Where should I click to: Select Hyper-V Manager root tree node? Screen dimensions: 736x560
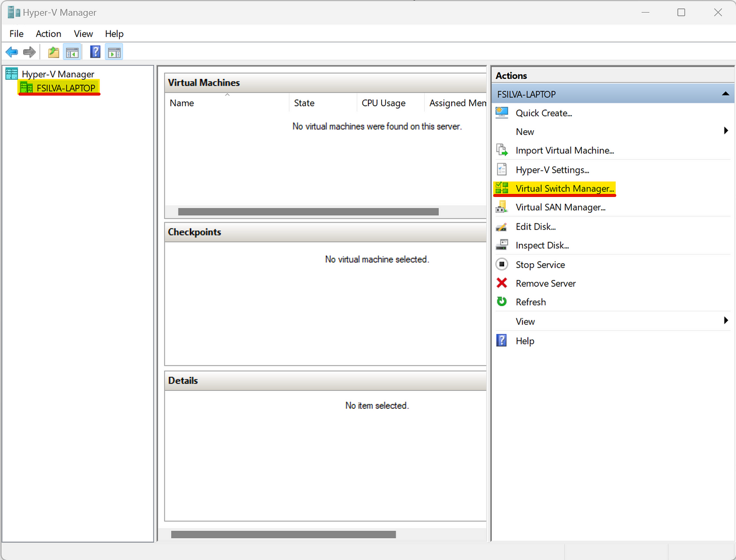[58, 74]
